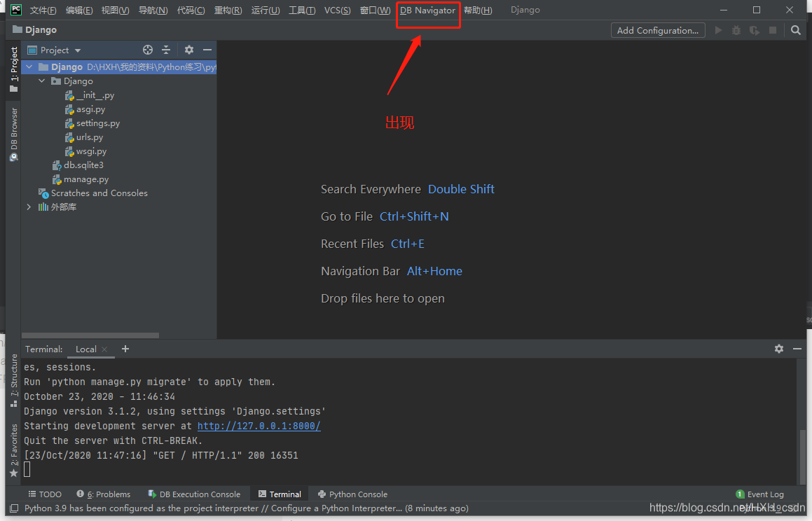Open the 工具(T) menu

302,11
